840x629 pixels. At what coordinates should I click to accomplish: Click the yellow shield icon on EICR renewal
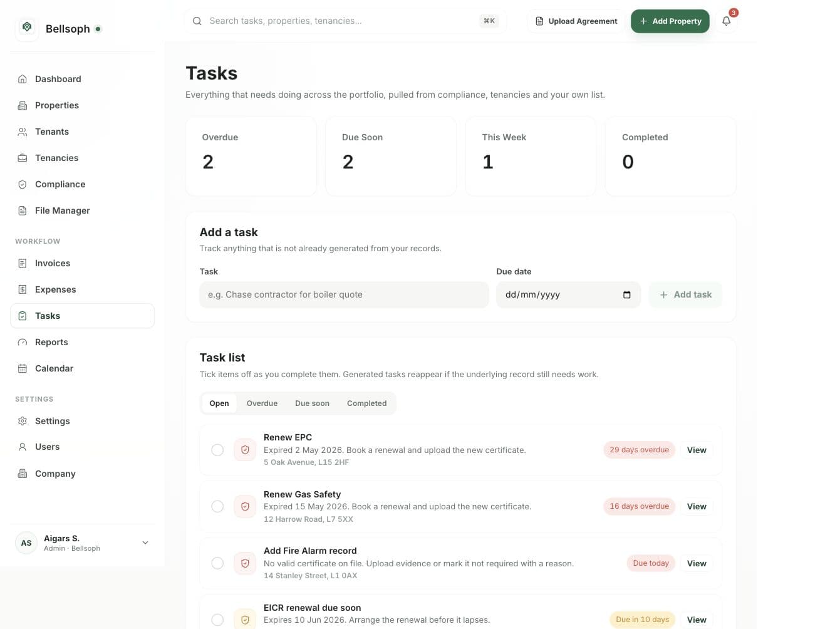245,620
